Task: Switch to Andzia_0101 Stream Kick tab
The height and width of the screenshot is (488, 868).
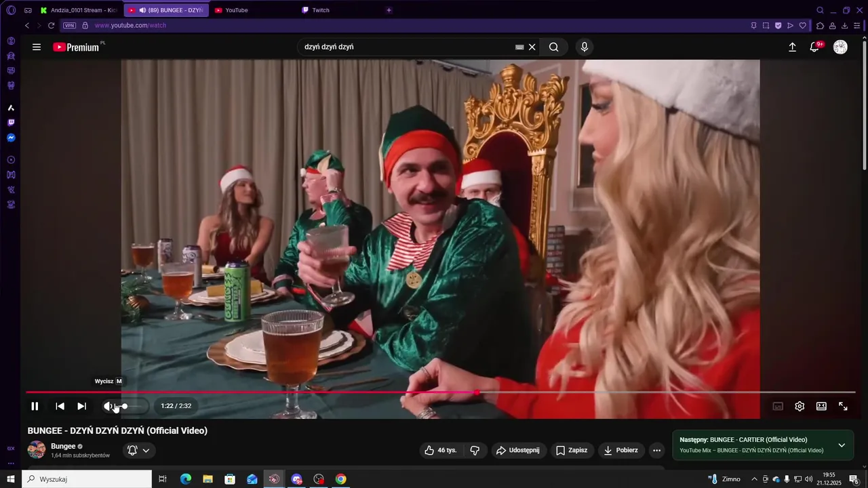Action: tap(79, 10)
